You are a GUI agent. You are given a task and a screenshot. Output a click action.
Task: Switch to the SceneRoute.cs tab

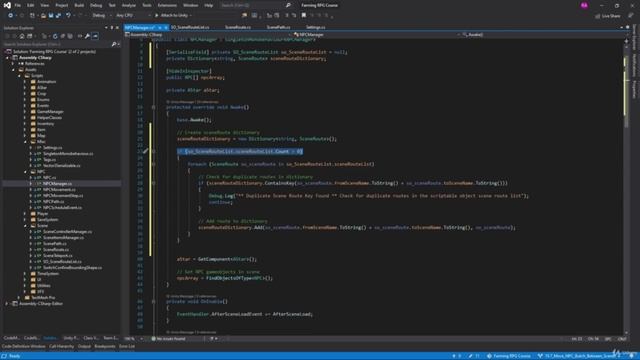[x=238, y=27]
